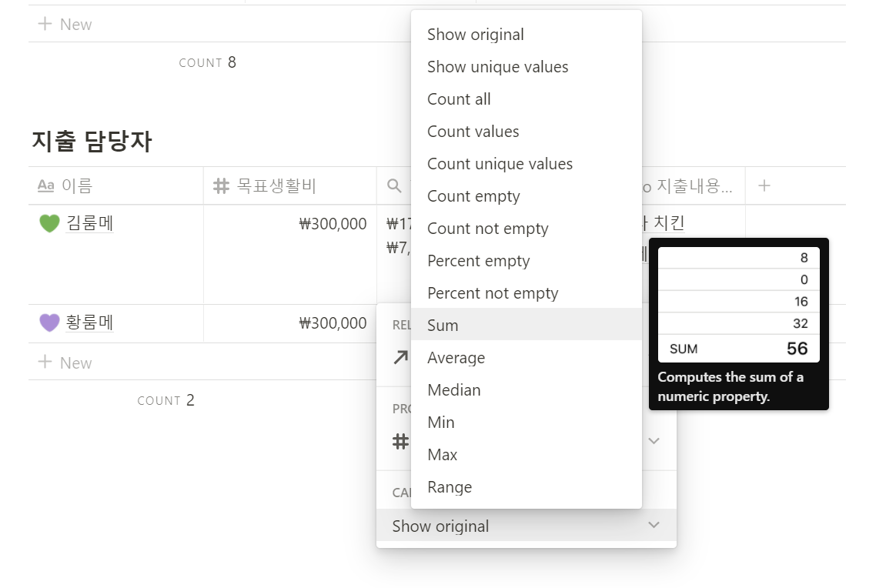Click the purple heart icon of 황룸메
Image resolution: width=896 pixels, height=588 pixels.
point(49,322)
